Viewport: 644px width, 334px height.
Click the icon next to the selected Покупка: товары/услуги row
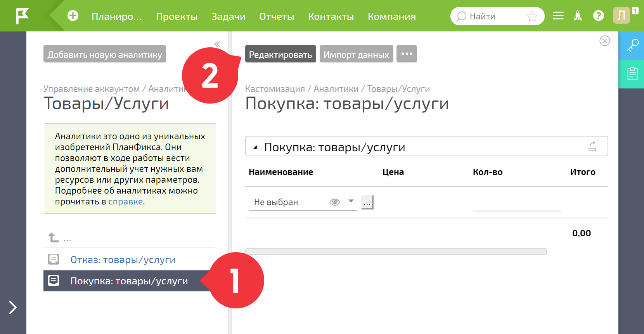pyautogui.click(x=54, y=280)
